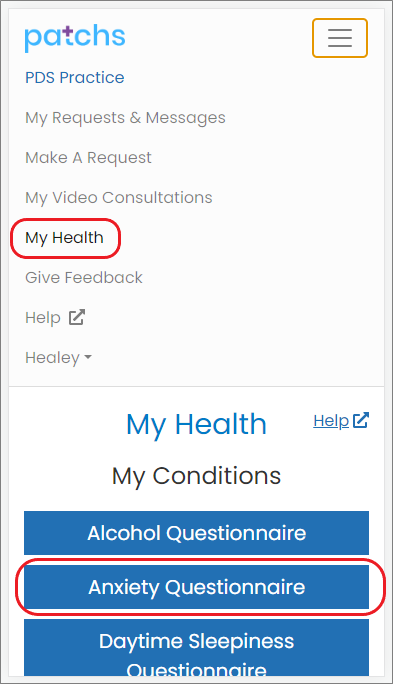Click the patchs logo
This screenshot has height=684, width=393.
(75, 38)
